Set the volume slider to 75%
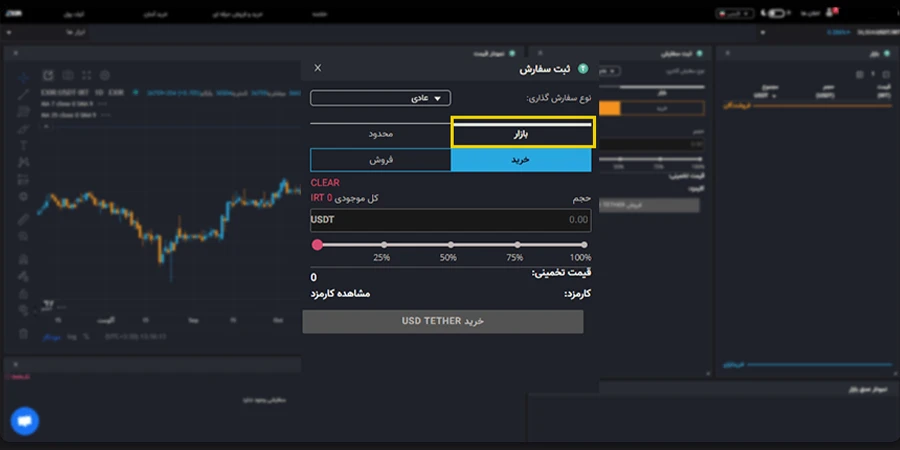The width and height of the screenshot is (900, 450). coord(518,245)
